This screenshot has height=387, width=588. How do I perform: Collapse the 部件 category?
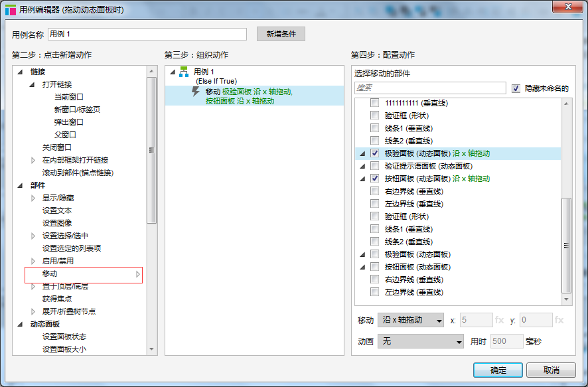pyautogui.click(x=21, y=185)
